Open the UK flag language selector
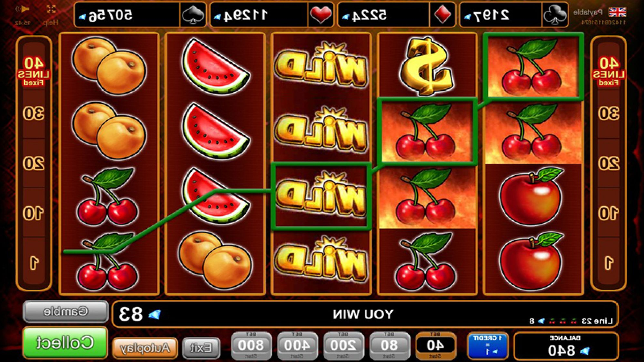The image size is (644, 362). 617,12
